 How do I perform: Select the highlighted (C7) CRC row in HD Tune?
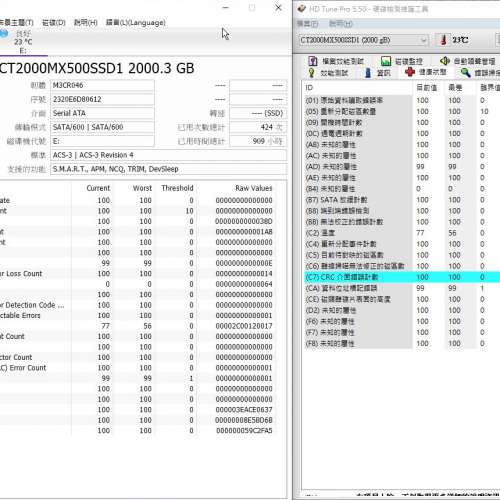(402, 277)
